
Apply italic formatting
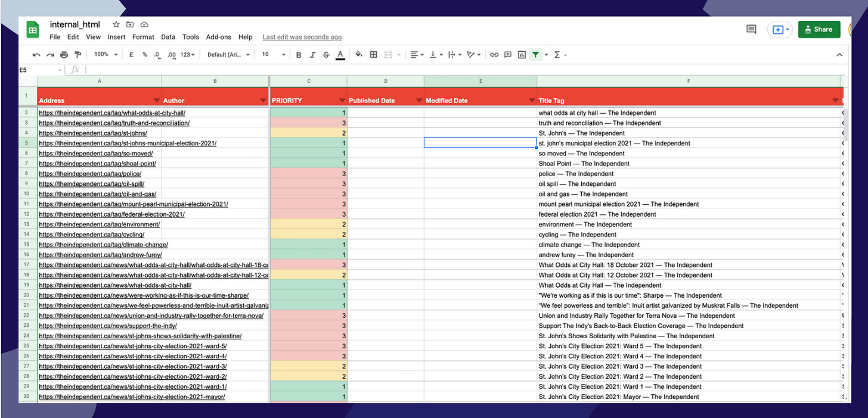pyautogui.click(x=312, y=55)
